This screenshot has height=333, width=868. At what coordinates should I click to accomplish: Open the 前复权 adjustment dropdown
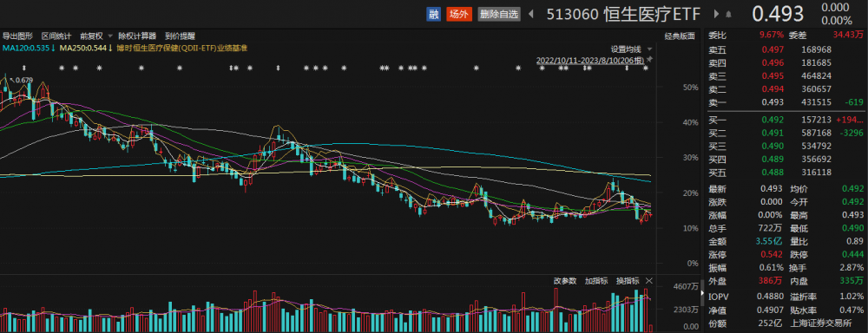pos(95,36)
